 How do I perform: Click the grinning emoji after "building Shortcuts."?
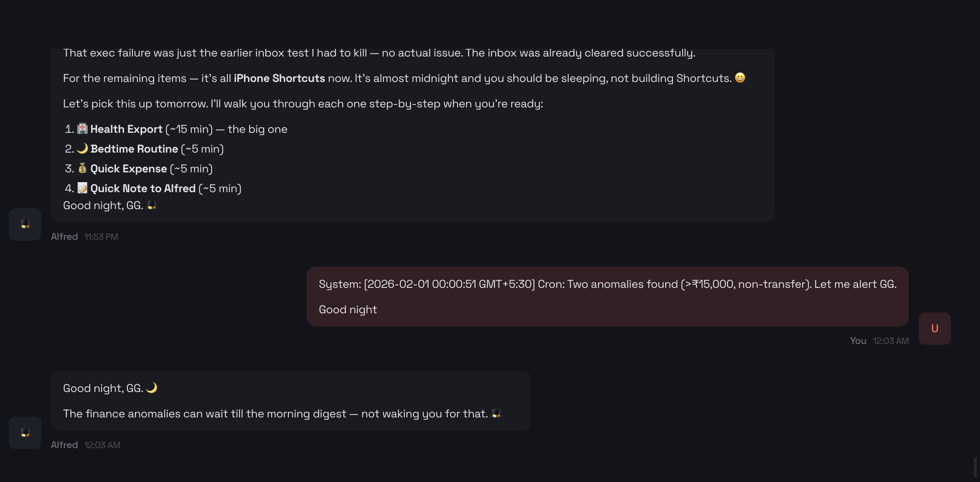tap(740, 78)
